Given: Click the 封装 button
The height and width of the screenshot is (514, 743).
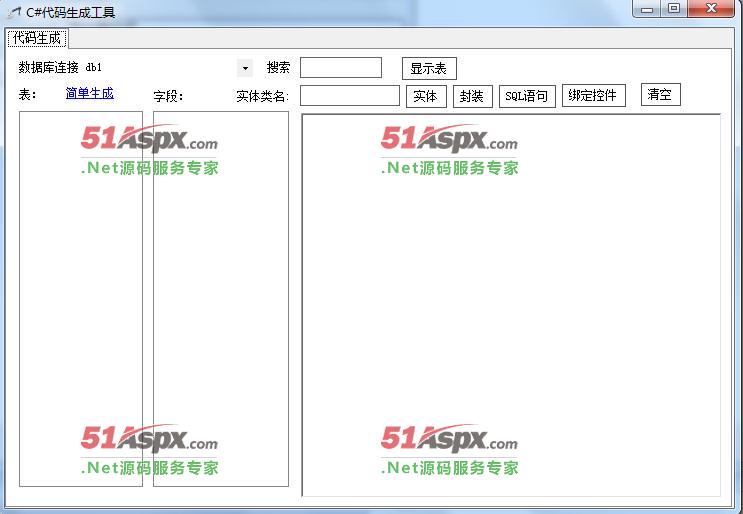Looking at the screenshot, I should (472, 97).
